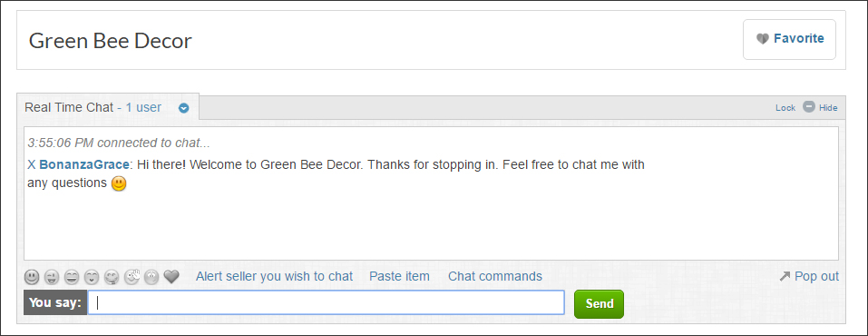
Task: Toggle the chat Lock option
Action: tap(785, 107)
